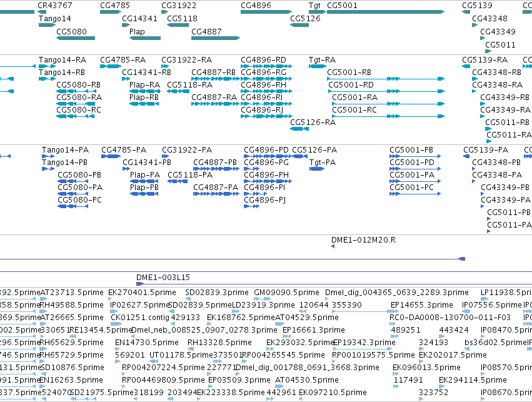Viewport: 532px width, 402px height.
Task: Click the Tgt gene label
Action: (314, 6)
